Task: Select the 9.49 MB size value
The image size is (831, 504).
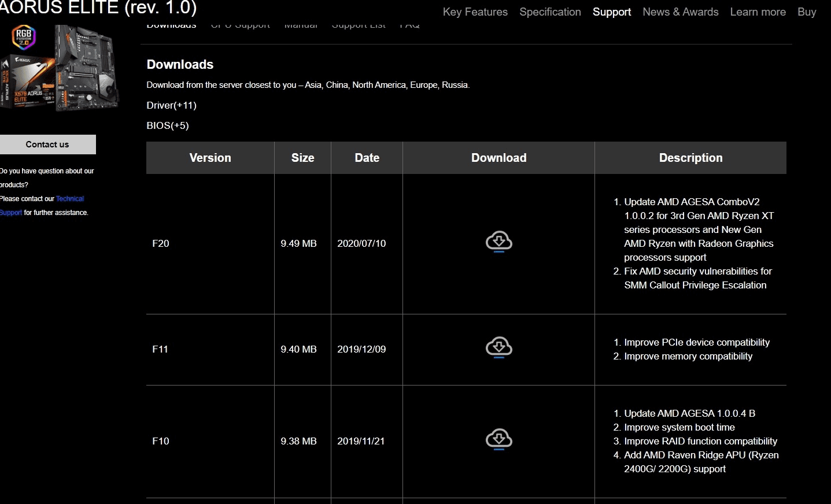Action: 298,243
